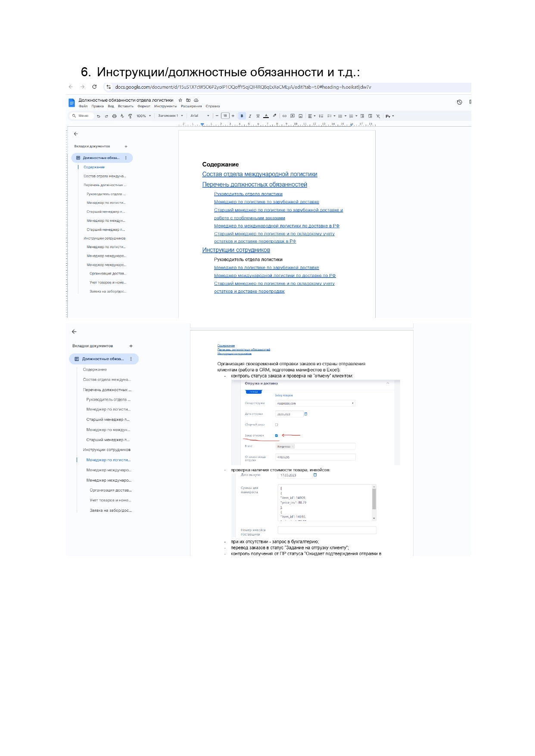535x756 pixels.
Task: Toggle Bold formatting button
Action: click(x=242, y=116)
